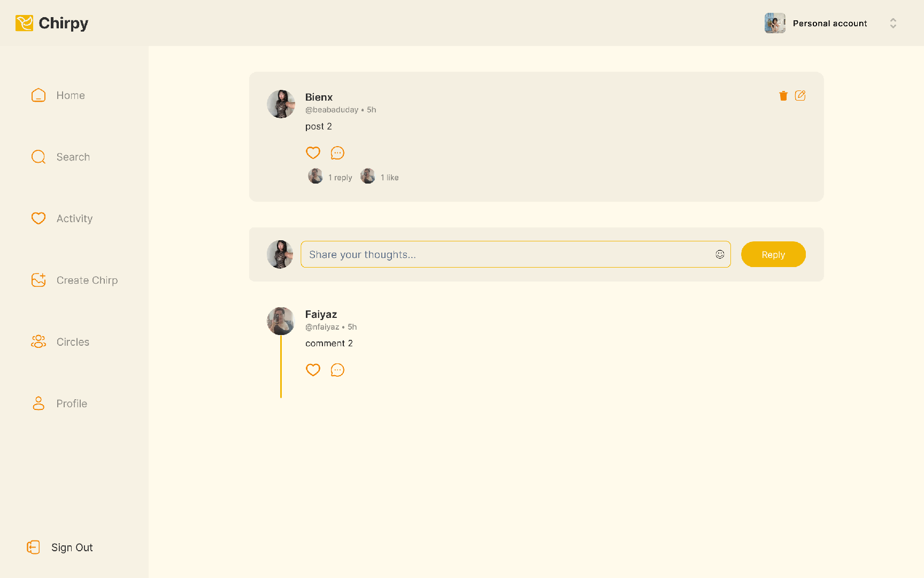View replies via 1 reply
Viewport: 924px width, 578px height.
[x=340, y=178]
